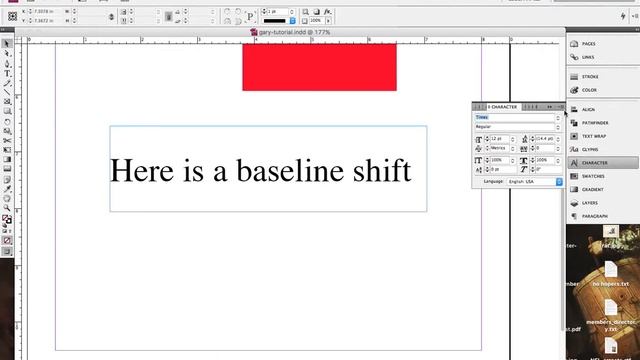Select the Free Transform tool
Screen dimensions: 640x360
coord(7,150)
